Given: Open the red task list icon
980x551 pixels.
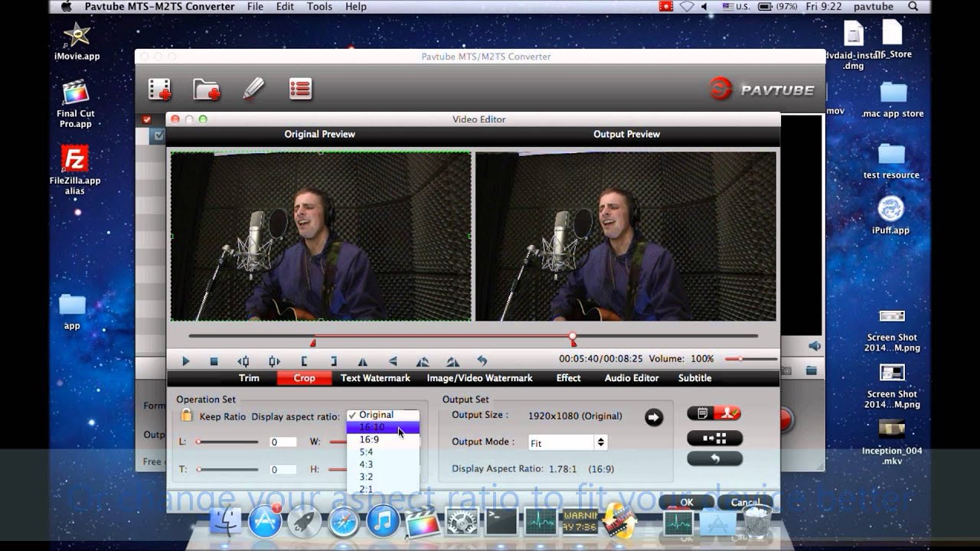Looking at the screenshot, I should click(300, 89).
